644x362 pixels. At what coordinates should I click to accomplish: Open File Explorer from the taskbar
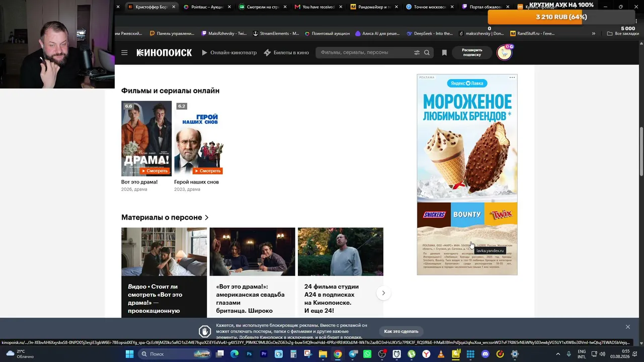point(323,354)
